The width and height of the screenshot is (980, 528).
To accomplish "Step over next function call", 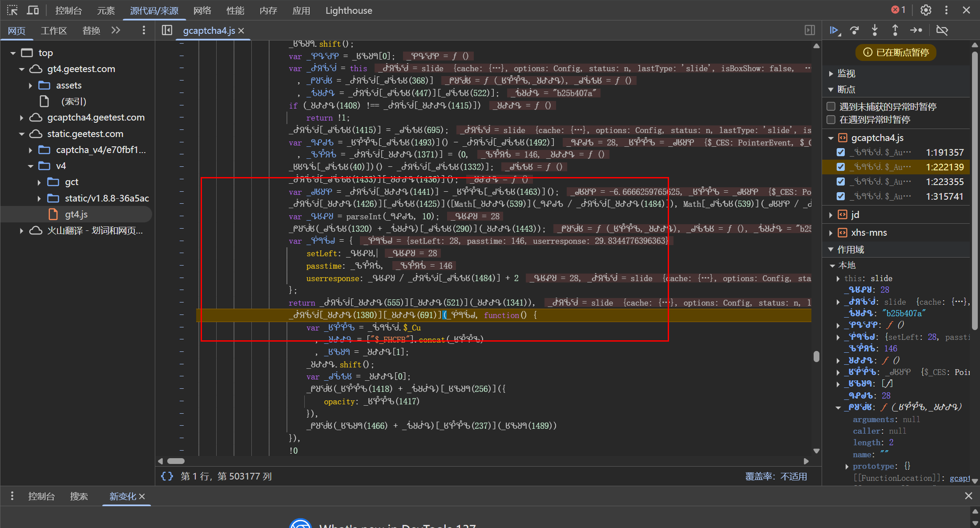I will tap(854, 30).
